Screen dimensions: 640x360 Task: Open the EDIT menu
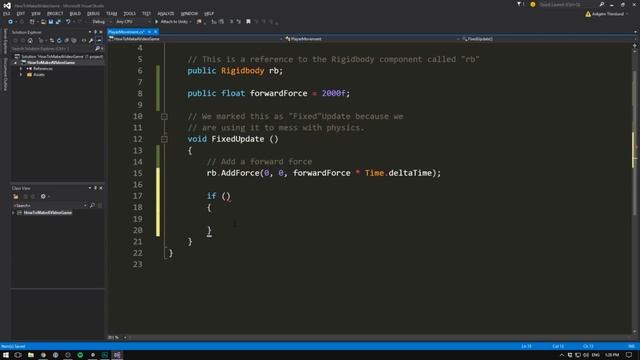[x=20, y=13]
